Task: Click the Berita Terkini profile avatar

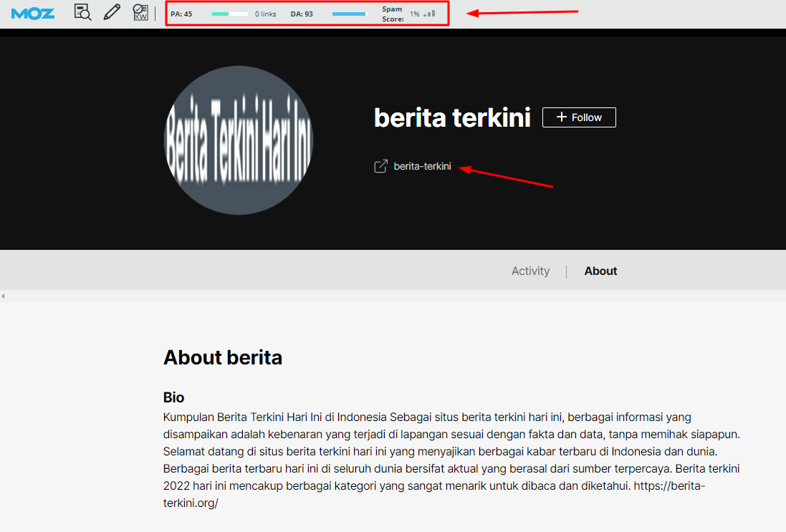Action: (239, 140)
